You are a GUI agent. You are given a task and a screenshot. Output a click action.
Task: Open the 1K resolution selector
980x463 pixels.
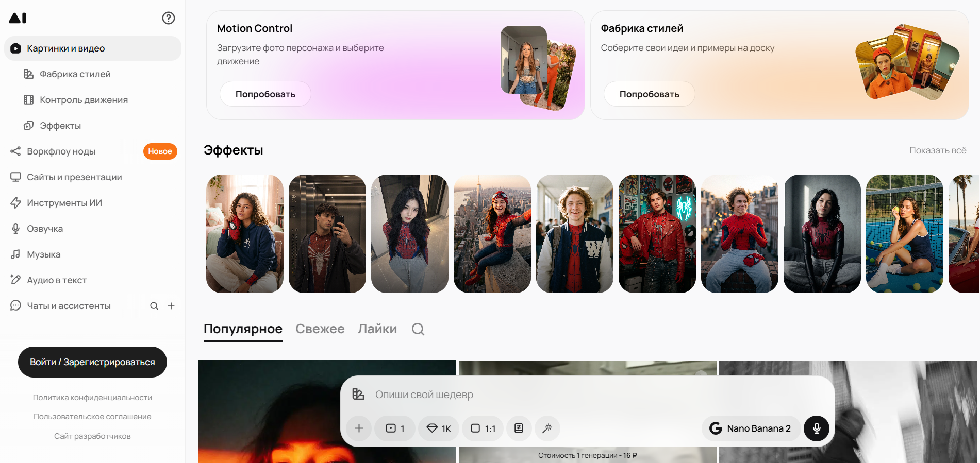click(x=439, y=428)
